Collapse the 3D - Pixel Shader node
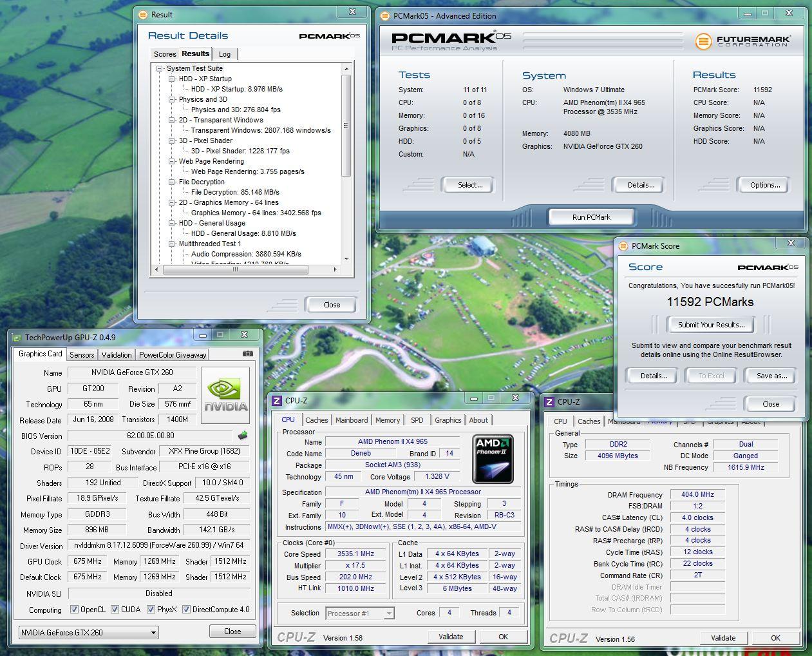812x656 pixels. pos(172,140)
